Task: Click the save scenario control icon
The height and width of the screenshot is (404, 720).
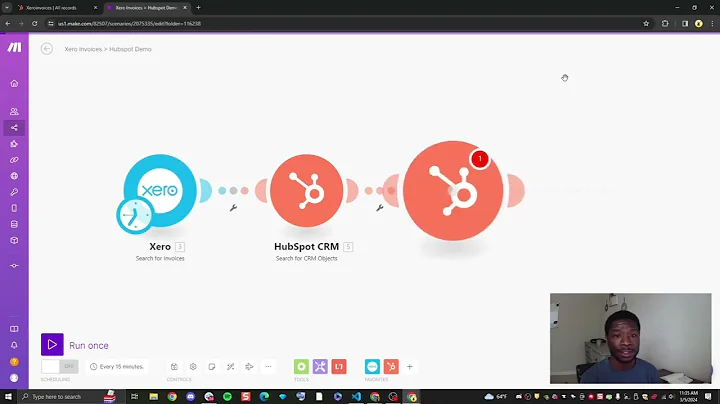Action: (x=174, y=366)
